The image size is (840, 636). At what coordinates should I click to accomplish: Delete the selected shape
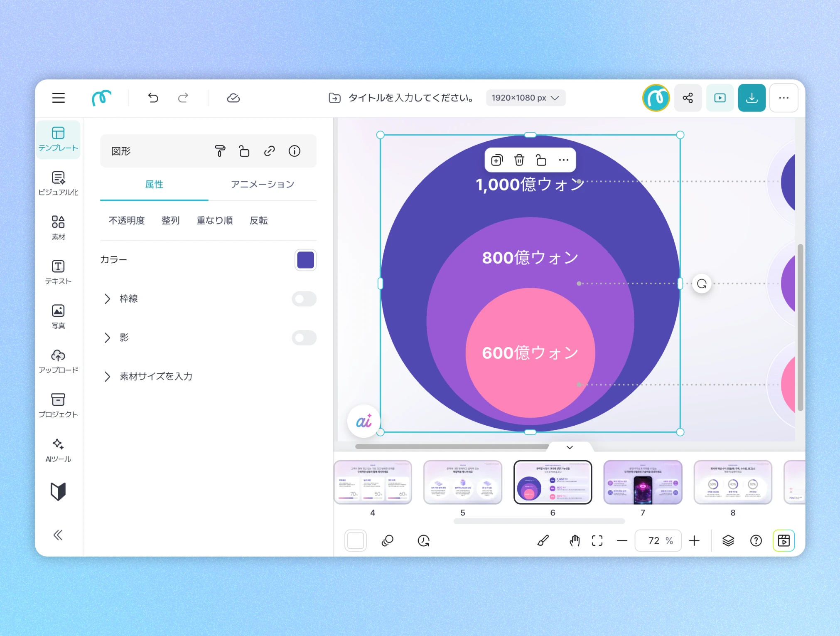pyautogui.click(x=519, y=160)
